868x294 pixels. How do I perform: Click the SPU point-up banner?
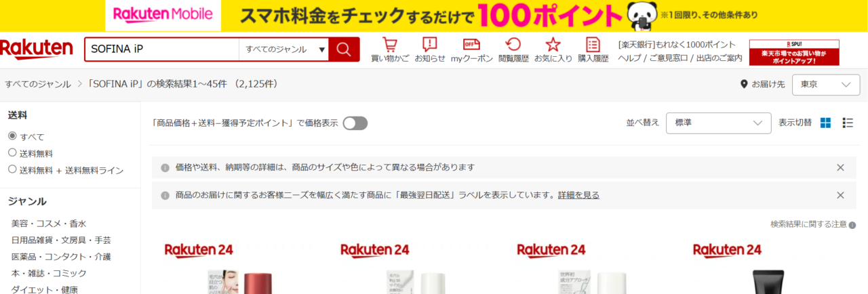[x=794, y=52]
